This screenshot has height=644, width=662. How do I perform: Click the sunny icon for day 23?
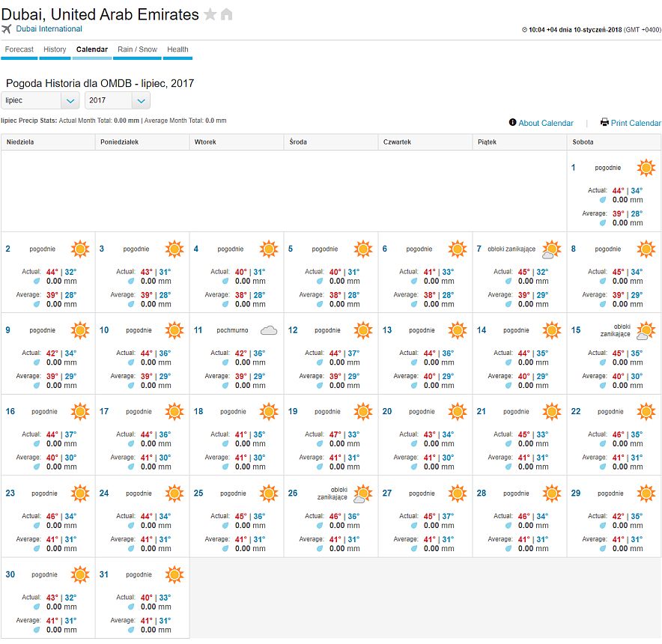[x=80, y=493]
